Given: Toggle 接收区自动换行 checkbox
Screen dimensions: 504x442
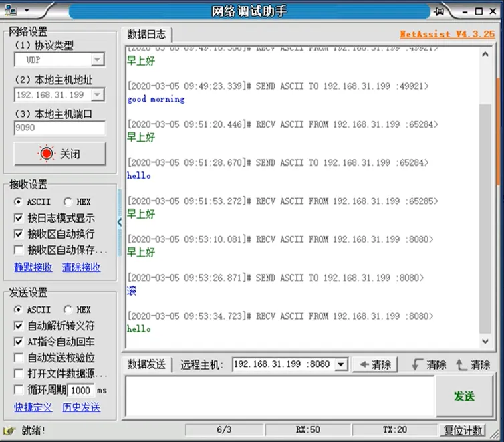Looking at the screenshot, I should point(19,234).
